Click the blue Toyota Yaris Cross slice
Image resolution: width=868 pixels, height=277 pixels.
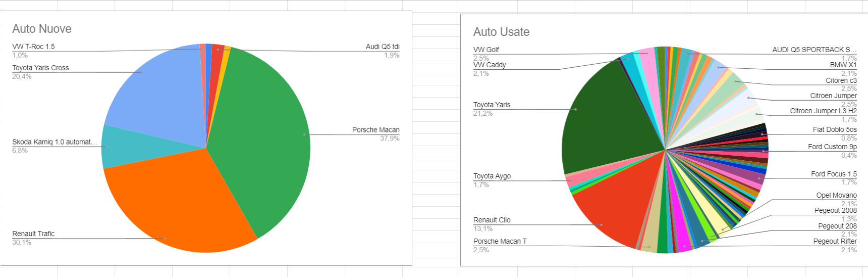(x=156, y=91)
